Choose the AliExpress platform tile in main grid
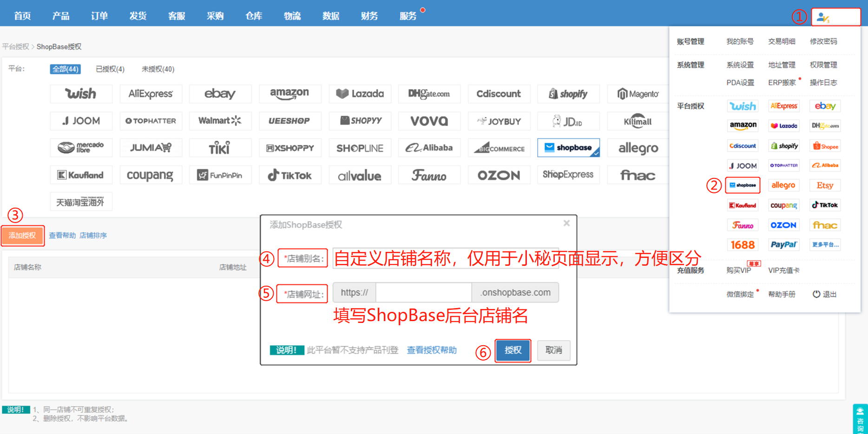868x434 pixels. pos(151,94)
